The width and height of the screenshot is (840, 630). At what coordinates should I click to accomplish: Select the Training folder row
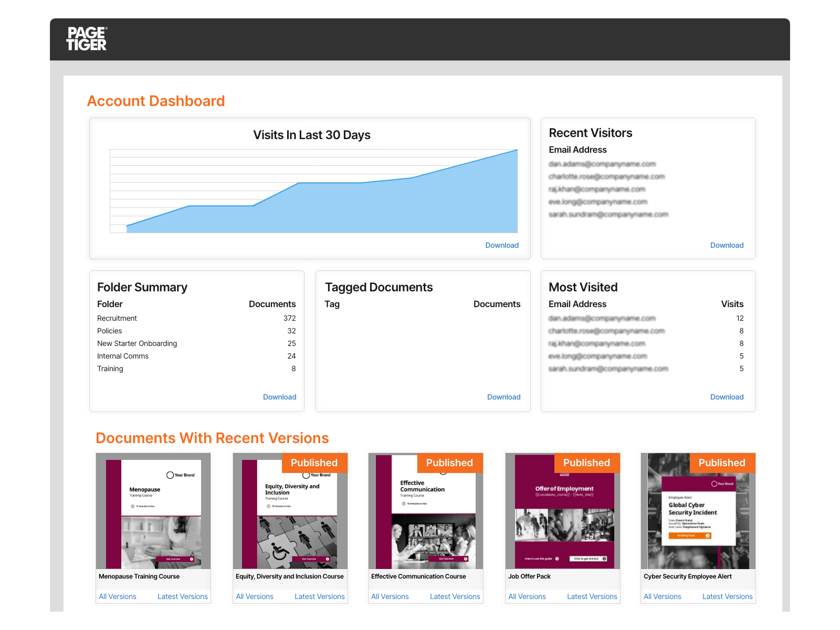196,369
